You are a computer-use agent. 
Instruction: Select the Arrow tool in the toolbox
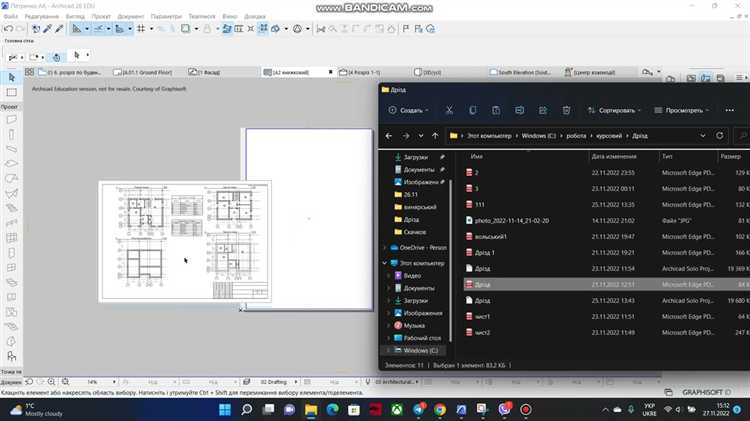click(x=11, y=77)
